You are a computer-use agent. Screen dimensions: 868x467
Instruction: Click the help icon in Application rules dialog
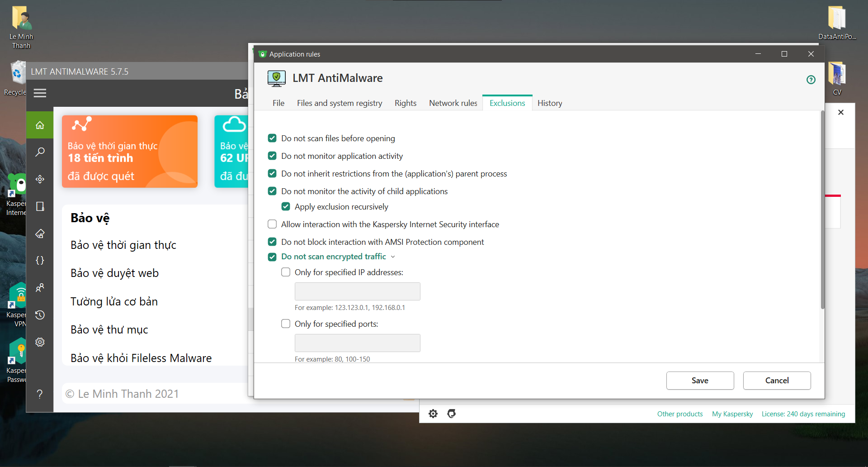(x=811, y=80)
